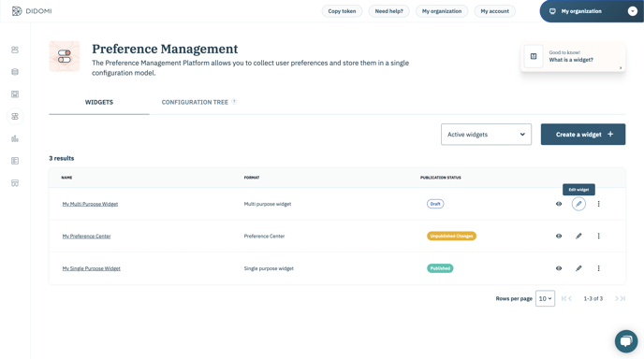Image resolution: width=644 pixels, height=359 pixels.
Task: Open My organization header button
Action: pyautogui.click(x=442, y=11)
